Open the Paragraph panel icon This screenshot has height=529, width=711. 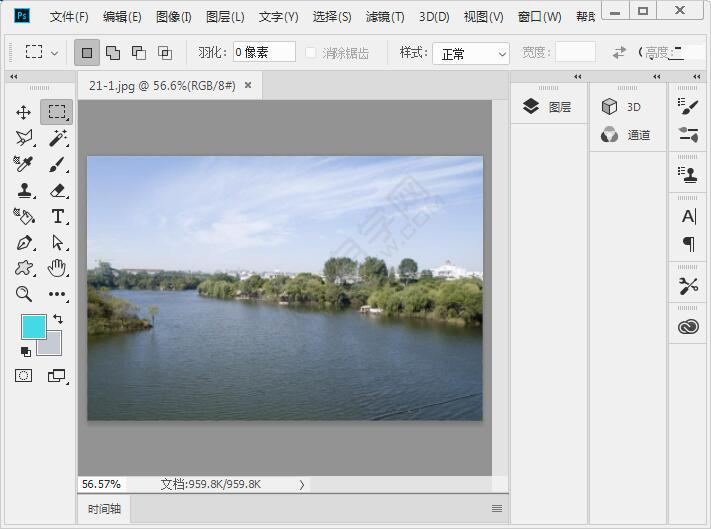point(688,244)
